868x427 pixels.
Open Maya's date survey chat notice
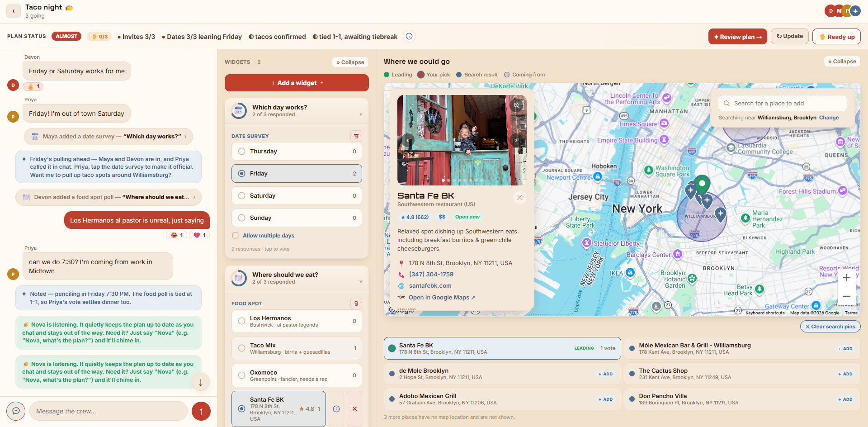click(x=108, y=137)
